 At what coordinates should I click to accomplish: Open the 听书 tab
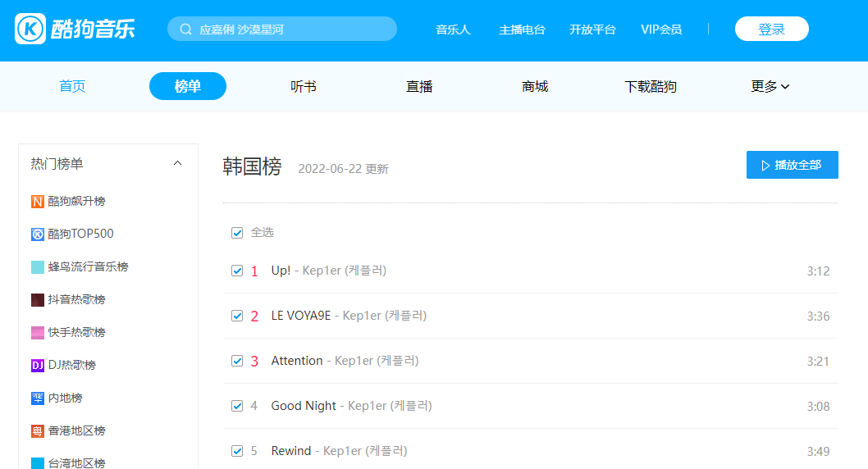point(304,86)
